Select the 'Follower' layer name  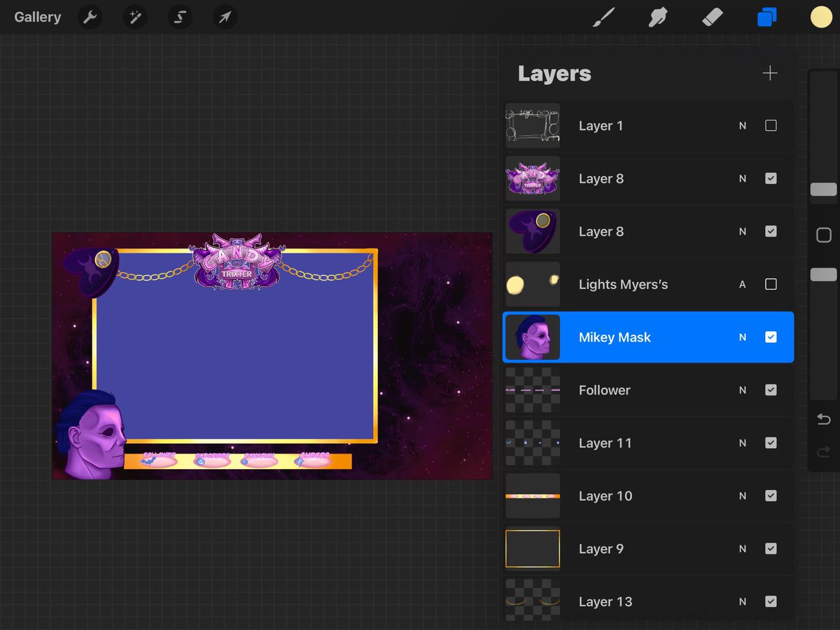point(604,390)
